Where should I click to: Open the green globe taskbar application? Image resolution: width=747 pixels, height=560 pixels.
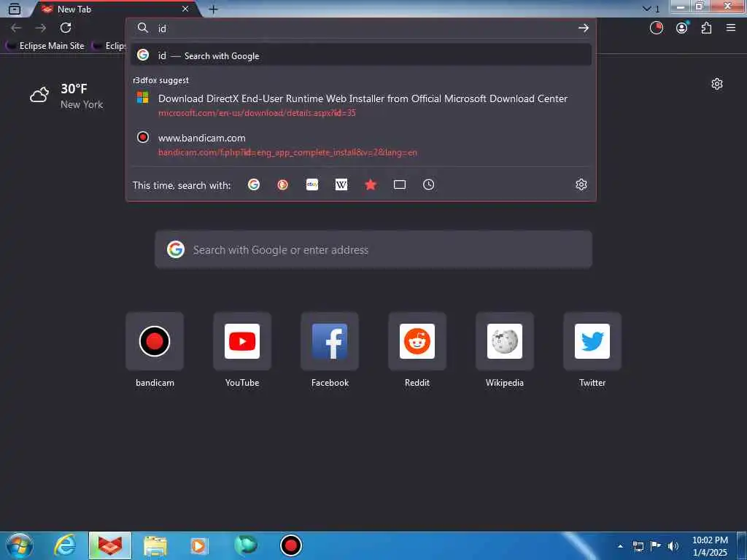[246, 545]
